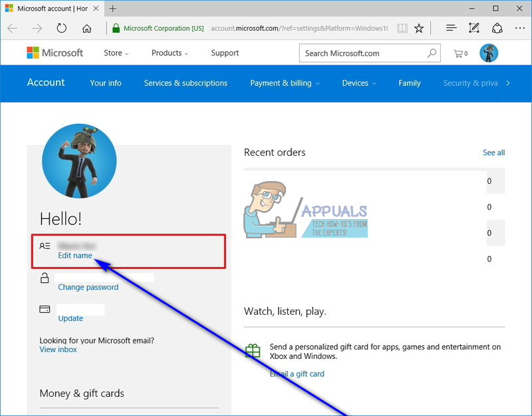Go to the Account home heading
The width and height of the screenshot is (532, 416).
pyautogui.click(x=46, y=83)
